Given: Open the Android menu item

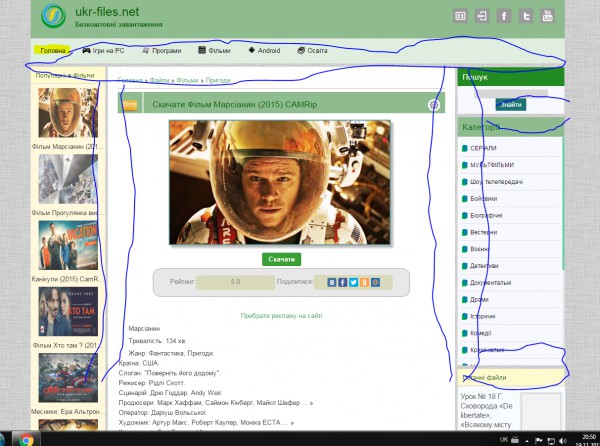Looking at the screenshot, I should tap(264, 50).
